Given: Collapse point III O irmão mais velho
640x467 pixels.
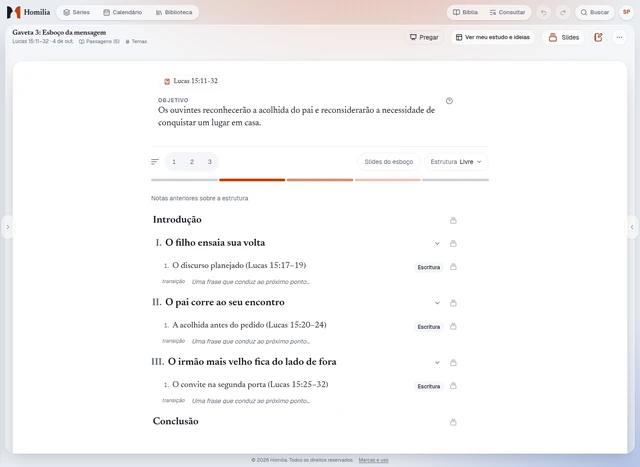Looking at the screenshot, I should pyautogui.click(x=437, y=362).
